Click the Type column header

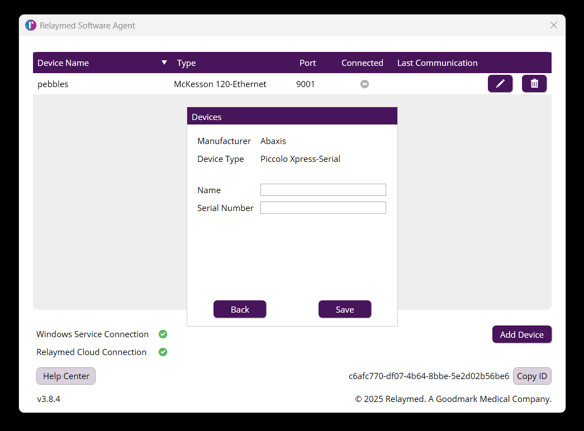click(x=186, y=63)
